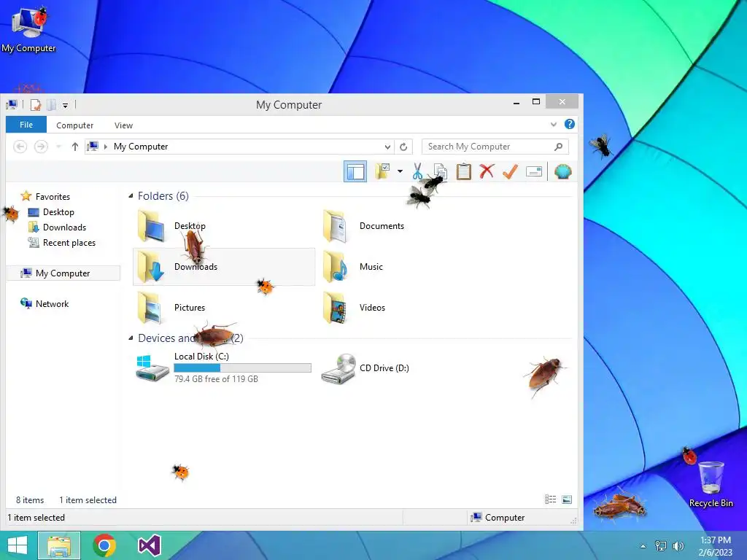Viewport: 747px width, 560px height.
Task: Open the help question mark icon
Action: click(569, 124)
